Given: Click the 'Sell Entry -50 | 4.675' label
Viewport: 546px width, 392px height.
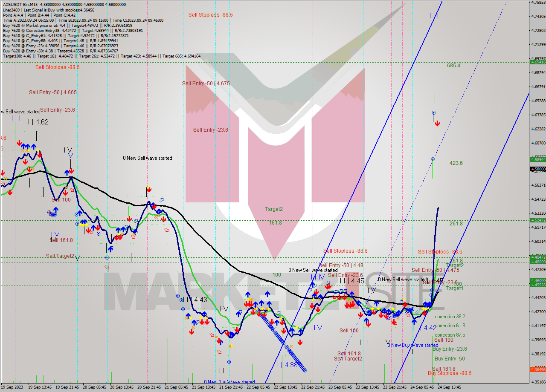Looking at the screenshot, I should click(206, 84).
